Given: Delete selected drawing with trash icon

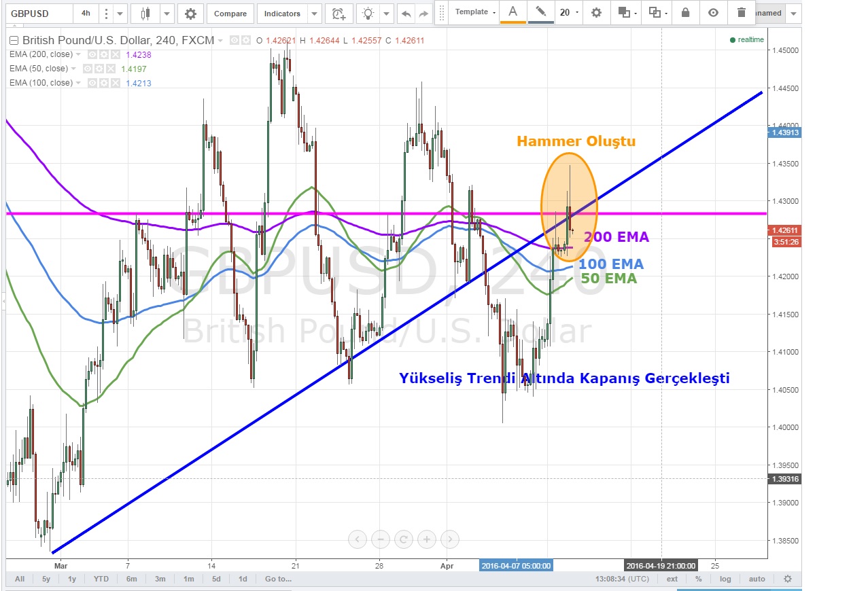Looking at the screenshot, I should click(x=740, y=12).
